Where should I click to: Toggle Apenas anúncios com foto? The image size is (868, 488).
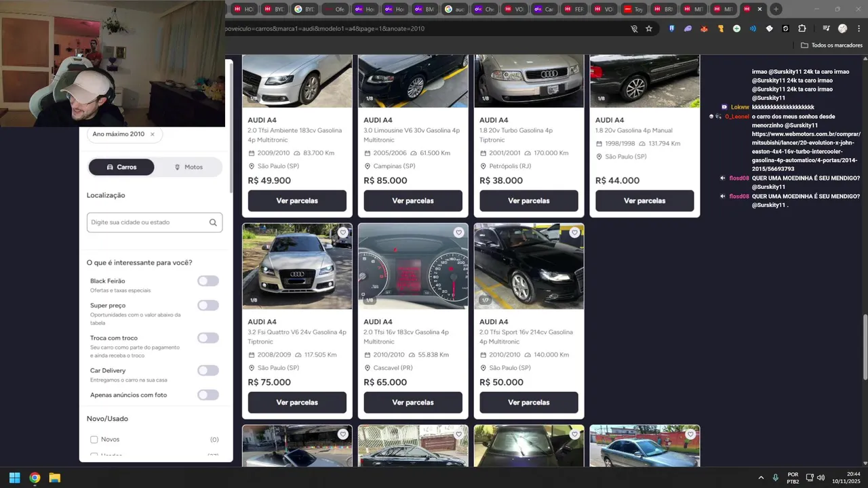pos(208,394)
